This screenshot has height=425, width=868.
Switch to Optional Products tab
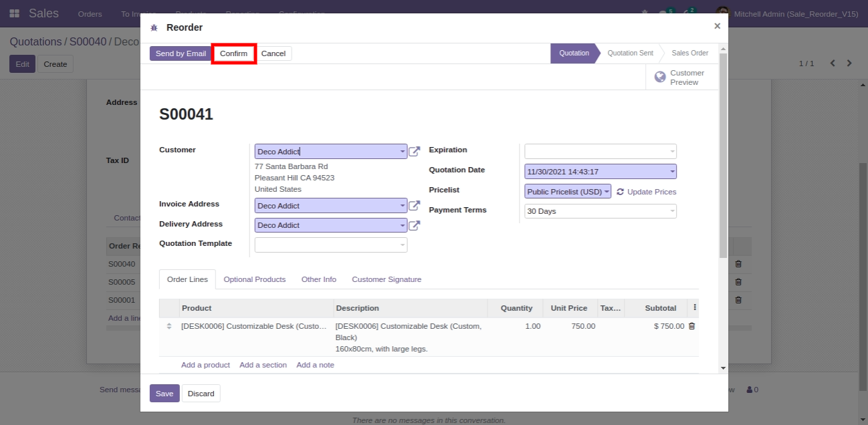pos(254,279)
